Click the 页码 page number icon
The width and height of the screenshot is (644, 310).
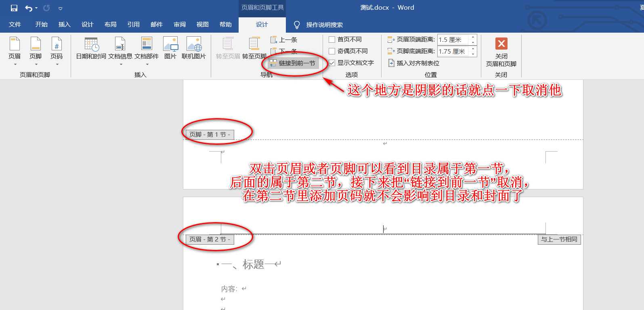[x=57, y=44]
